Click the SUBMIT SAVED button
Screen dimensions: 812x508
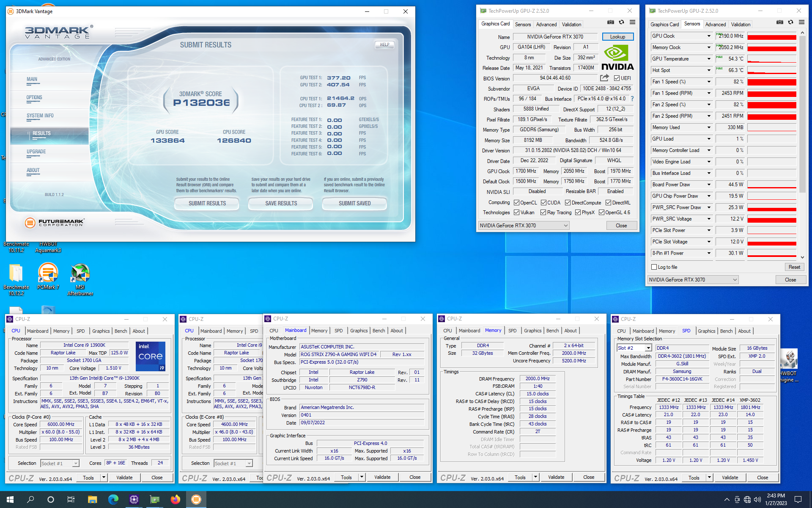354,204
